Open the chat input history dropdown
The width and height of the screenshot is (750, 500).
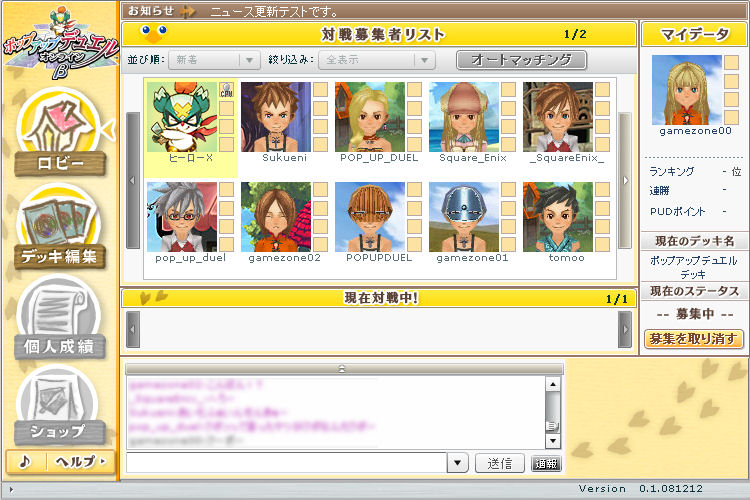(x=458, y=463)
